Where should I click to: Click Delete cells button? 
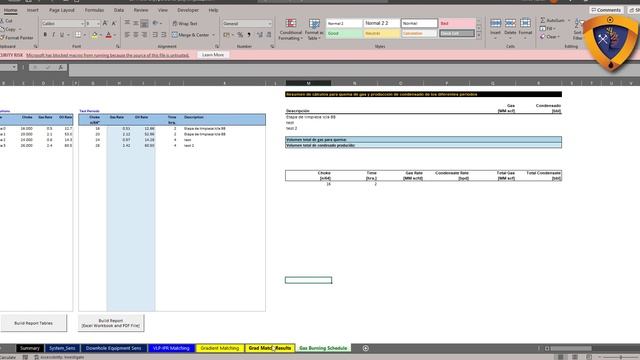510,29
